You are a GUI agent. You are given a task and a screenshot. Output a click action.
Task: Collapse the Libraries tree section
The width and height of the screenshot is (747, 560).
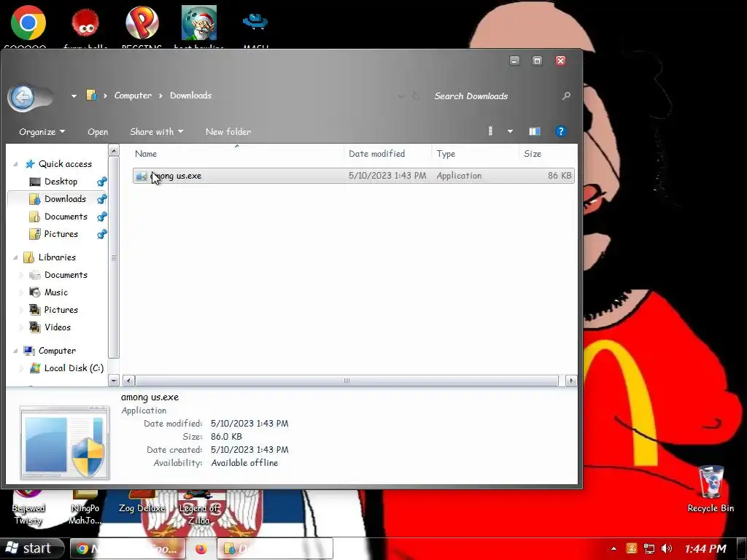pyautogui.click(x=15, y=257)
